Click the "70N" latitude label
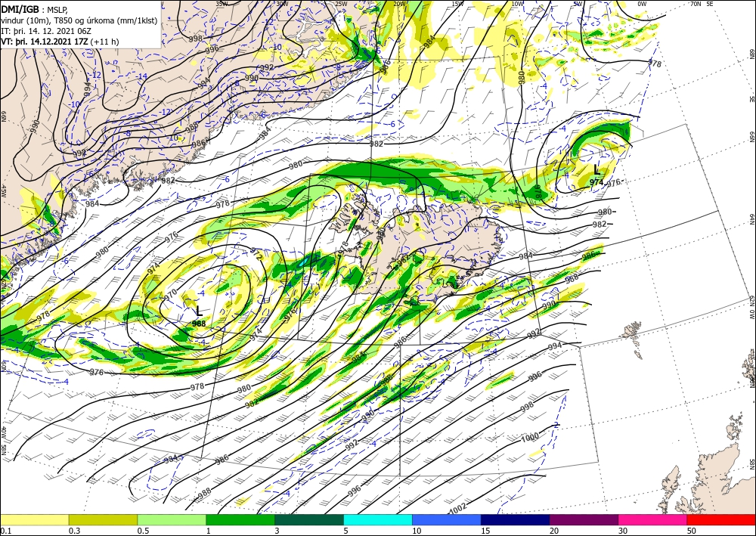This screenshot has width=756, height=536. 696,4
